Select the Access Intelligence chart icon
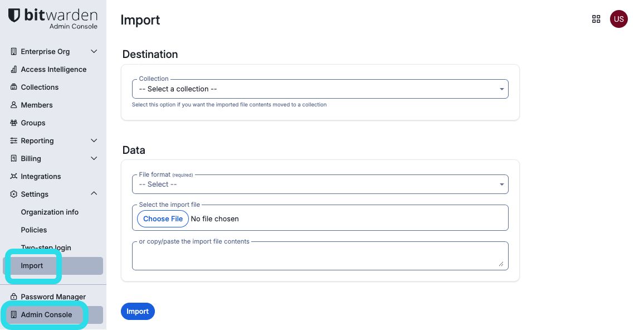This screenshot has height=330, width=644. [12, 69]
